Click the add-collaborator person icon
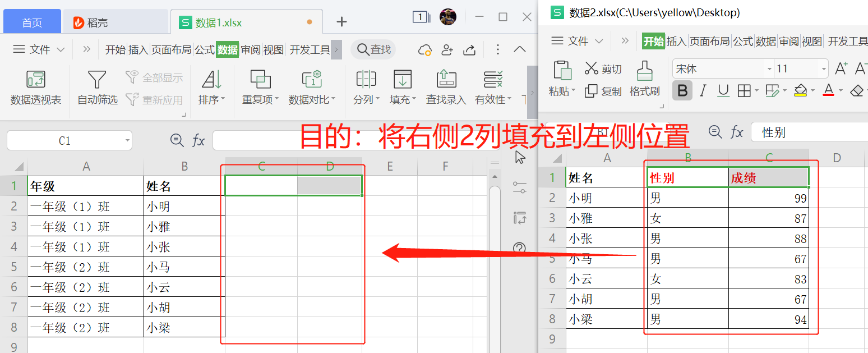Viewport: 868px width, 353px height. pyautogui.click(x=447, y=50)
